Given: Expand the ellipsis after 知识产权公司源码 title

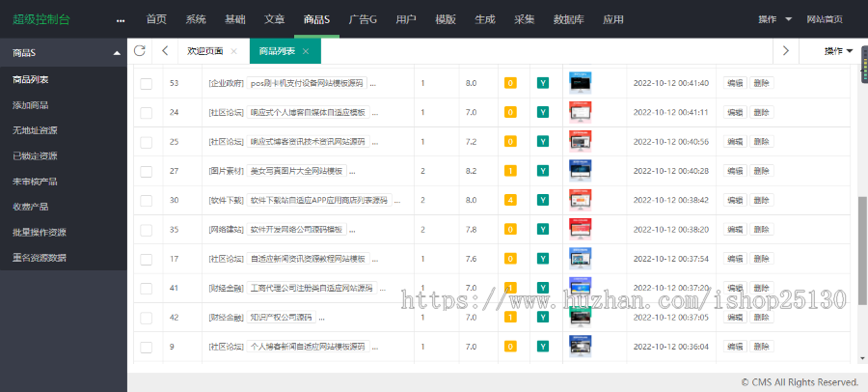Looking at the screenshot, I should pos(321,318).
